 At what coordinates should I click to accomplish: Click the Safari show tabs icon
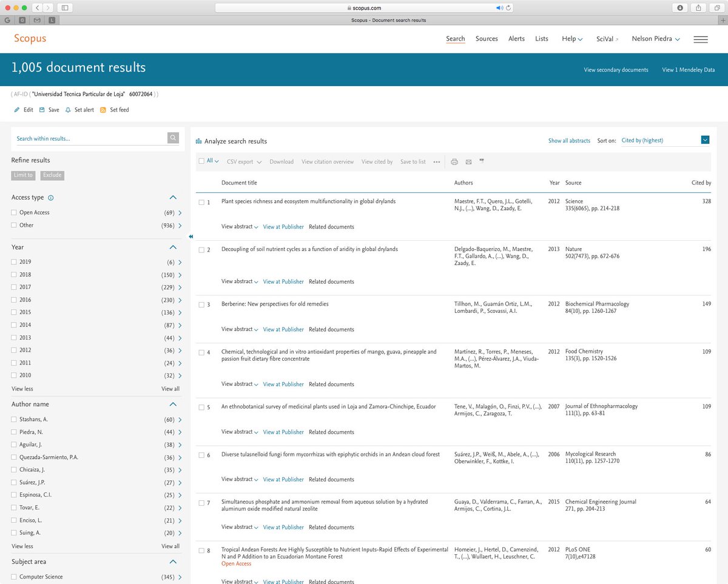(x=716, y=8)
